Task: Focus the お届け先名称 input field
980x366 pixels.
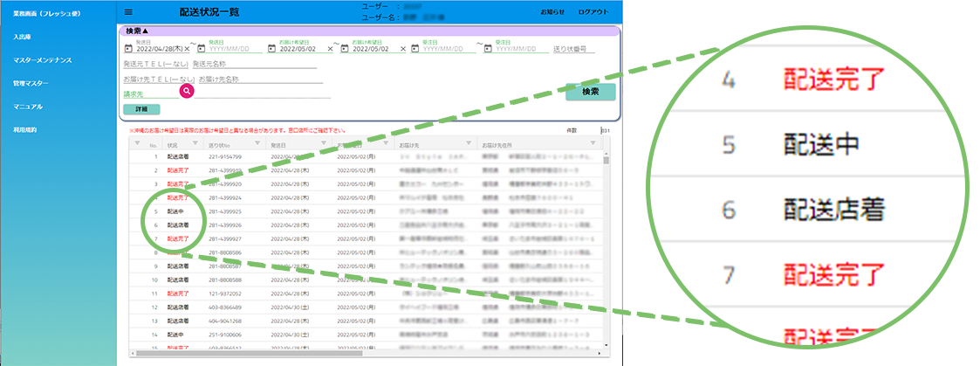Action: (x=261, y=79)
